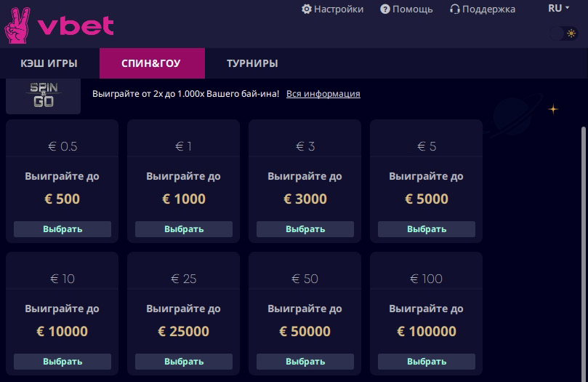The width and height of the screenshot is (588, 382).
Task: Open settings via the gear icon
Action: [x=307, y=9]
